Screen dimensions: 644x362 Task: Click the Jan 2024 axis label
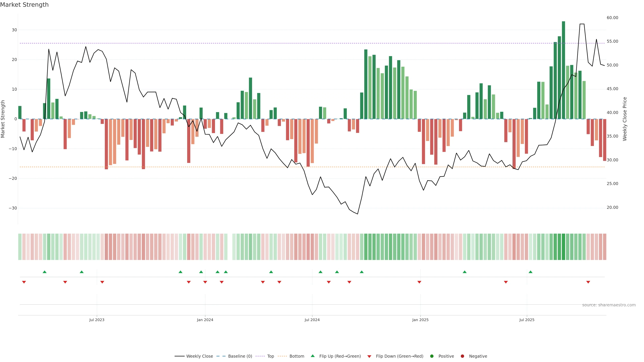point(205,320)
